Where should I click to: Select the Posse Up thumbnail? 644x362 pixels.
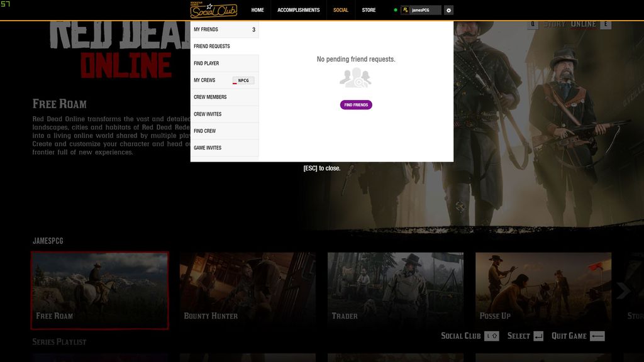[543, 289]
